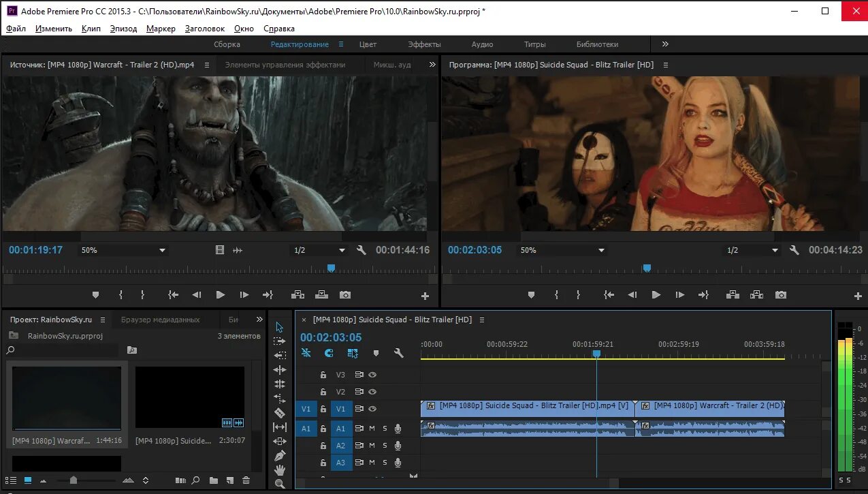Open the Эпизод menu

(123, 29)
